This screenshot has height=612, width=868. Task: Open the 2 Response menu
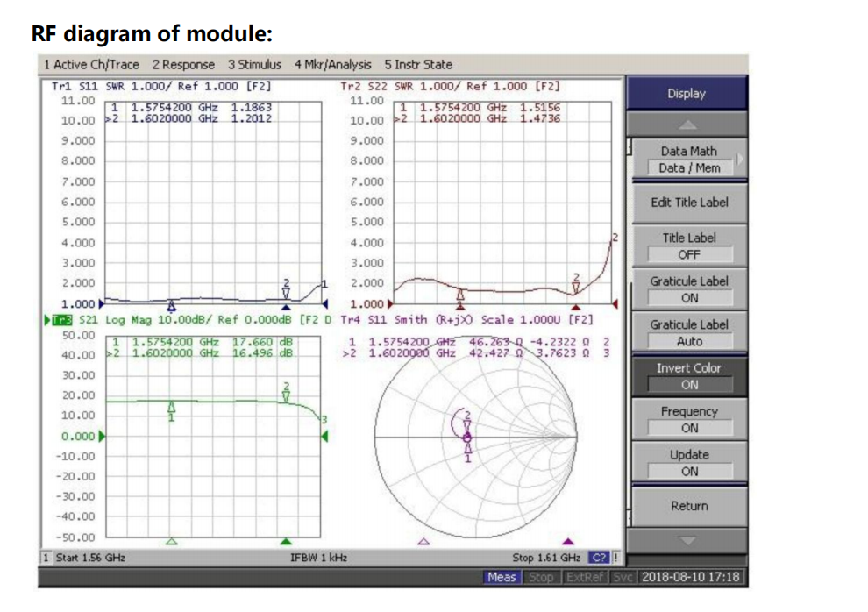click(183, 65)
